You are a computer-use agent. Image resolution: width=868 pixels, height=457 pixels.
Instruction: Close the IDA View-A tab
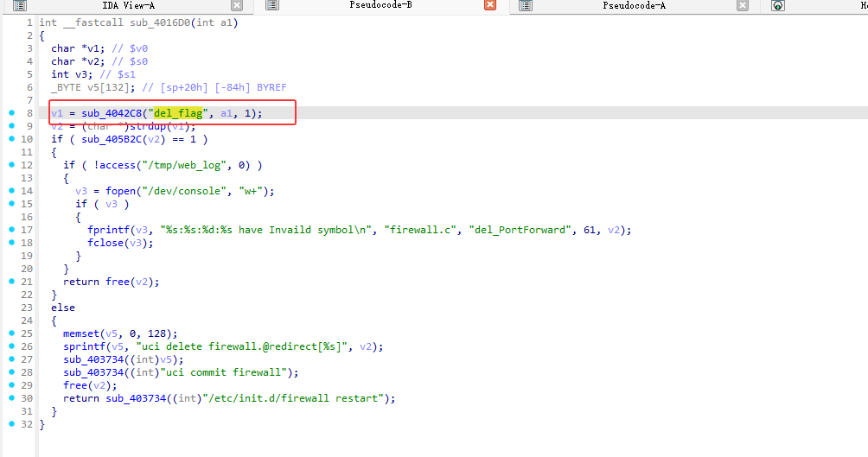[x=237, y=5]
